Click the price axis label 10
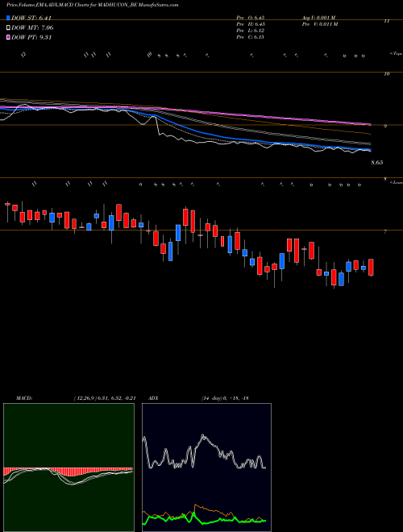 coord(387,73)
